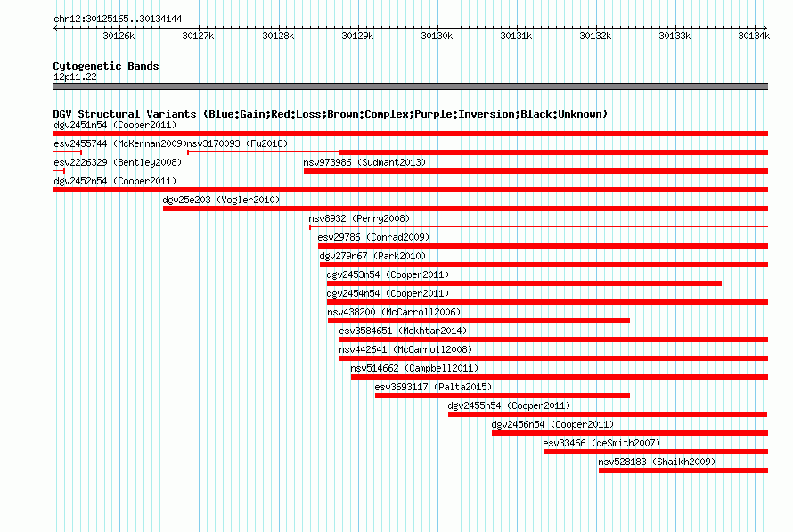Open esv2226329 (Bentley2008) variant label
Screen dimensions: 793x532
(x=118, y=162)
